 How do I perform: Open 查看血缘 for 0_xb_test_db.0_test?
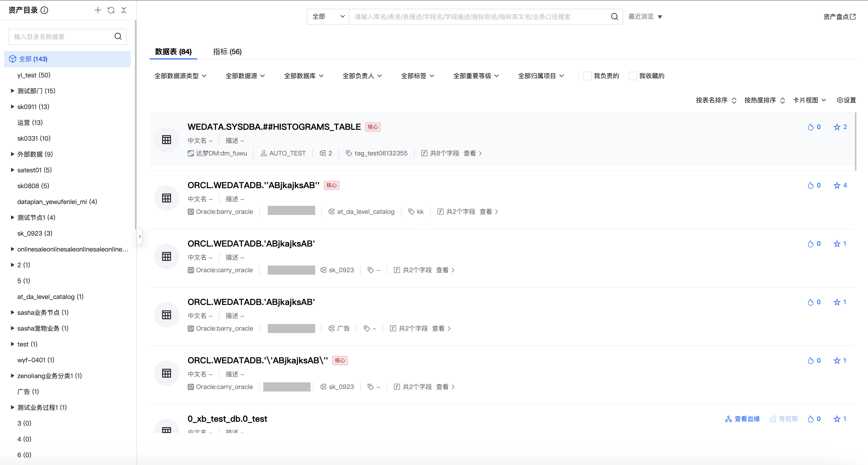(x=743, y=419)
